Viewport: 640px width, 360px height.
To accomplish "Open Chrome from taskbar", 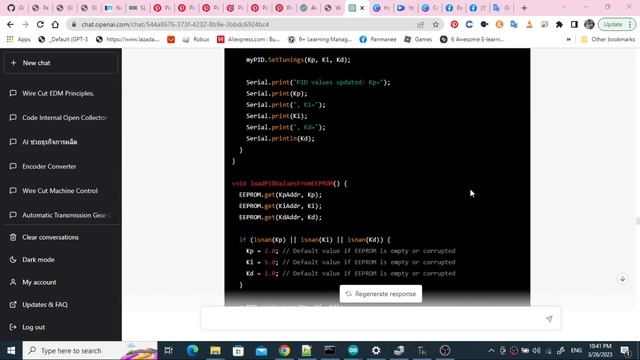I will tap(284, 351).
